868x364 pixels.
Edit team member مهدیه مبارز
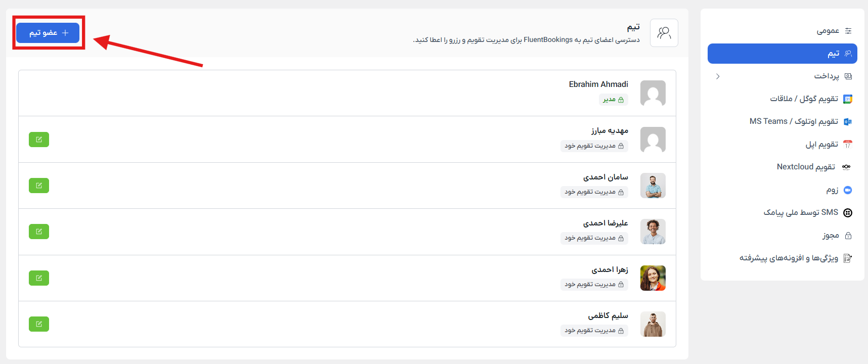pyautogui.click(x=39, y=140)
